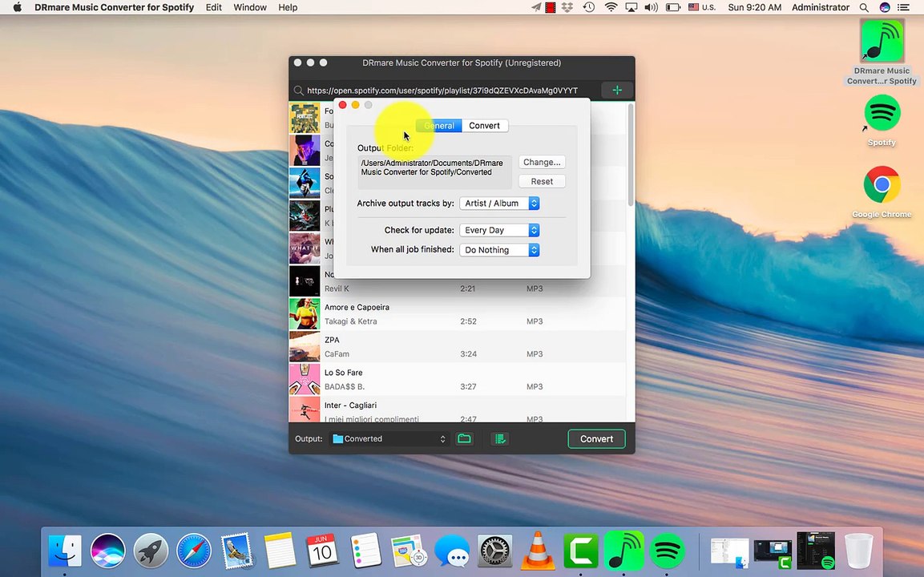Open Messages from the dock
This screenshot has height=577, width=924.
coord(451,551)
